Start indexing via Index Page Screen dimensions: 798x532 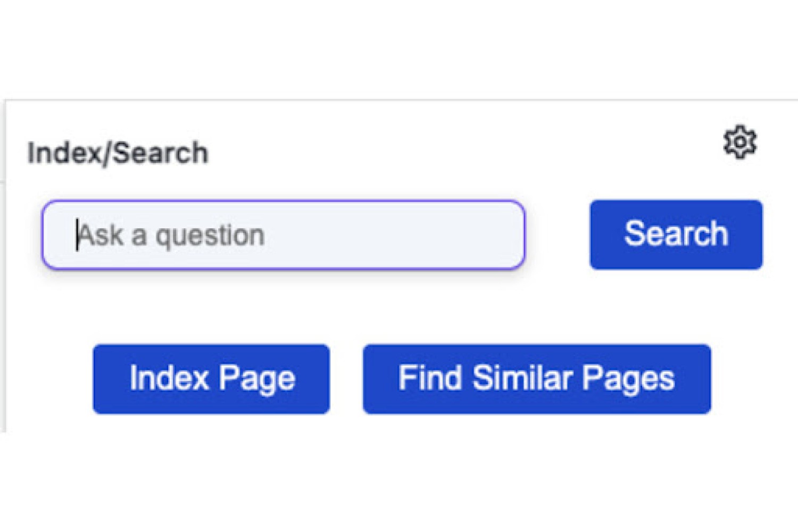(211, 379)
